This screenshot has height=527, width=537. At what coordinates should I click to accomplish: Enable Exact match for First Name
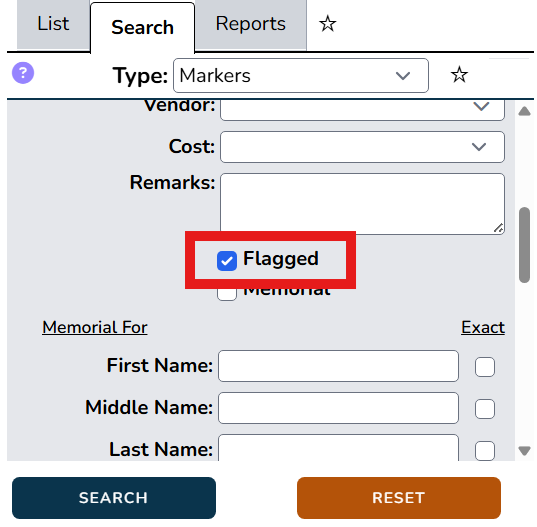485,367
